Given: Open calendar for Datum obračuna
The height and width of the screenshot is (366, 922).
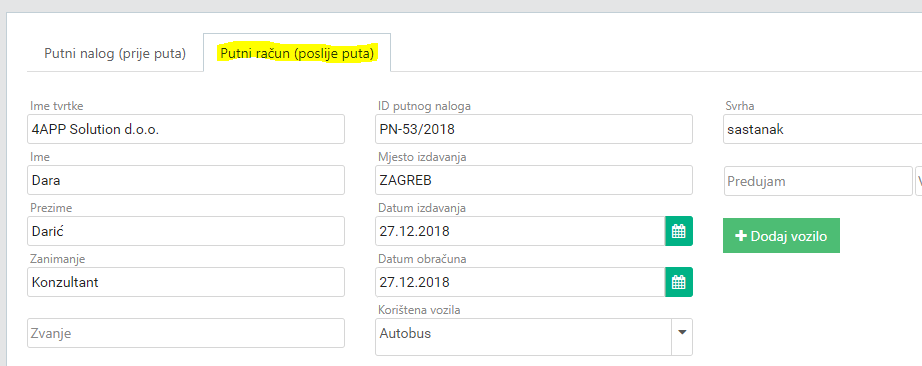Looking at the screenshot, I should 679,282.
